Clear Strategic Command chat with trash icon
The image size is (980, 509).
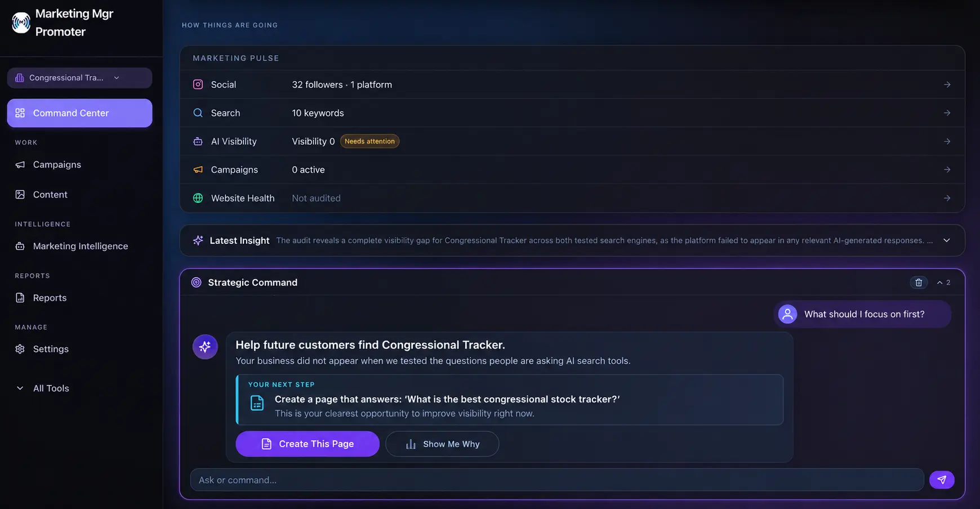pyautogui.click(x=919, y=283)
